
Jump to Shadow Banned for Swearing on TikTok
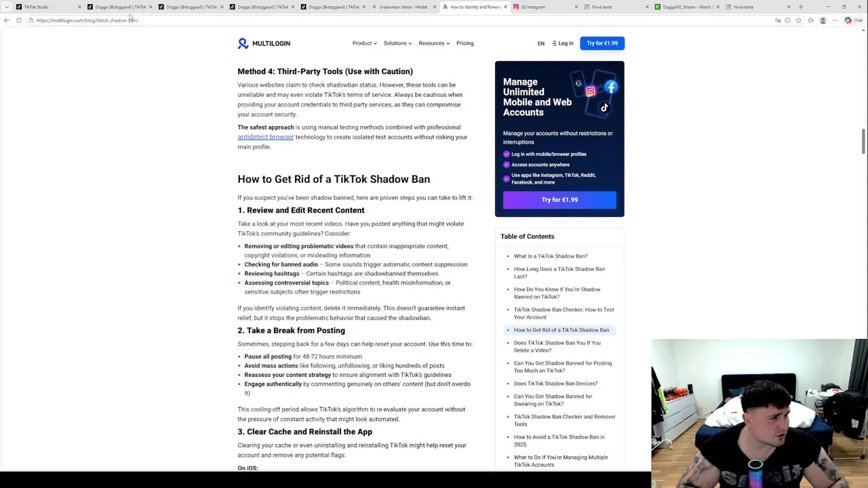tap(553, 400)
